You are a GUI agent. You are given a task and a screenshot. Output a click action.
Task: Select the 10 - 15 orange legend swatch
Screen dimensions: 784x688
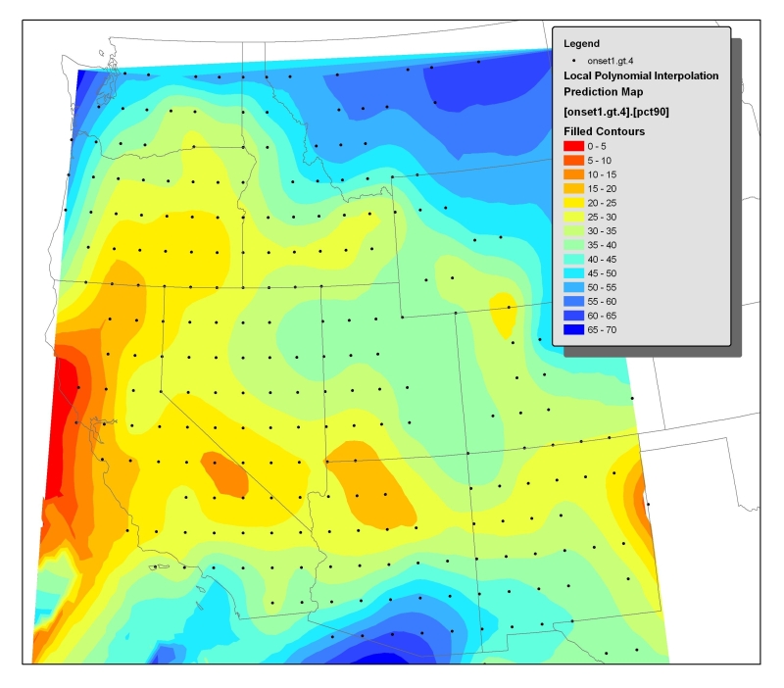point(573,174)
